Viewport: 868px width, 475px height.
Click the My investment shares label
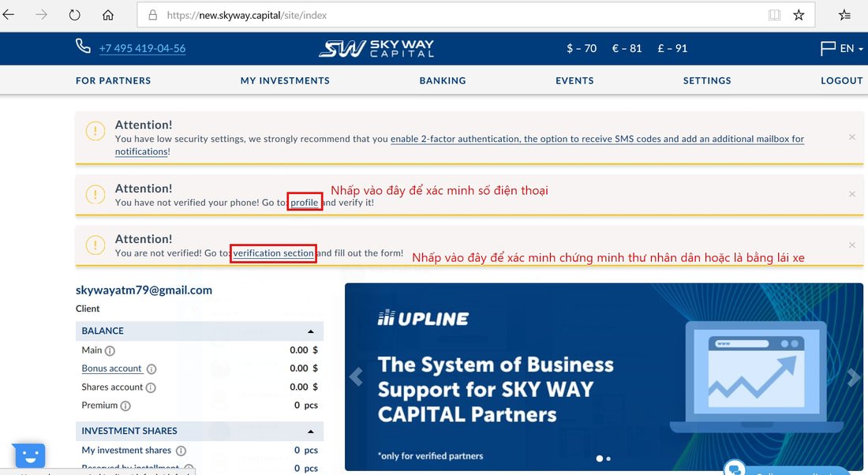tap(126, 451)
